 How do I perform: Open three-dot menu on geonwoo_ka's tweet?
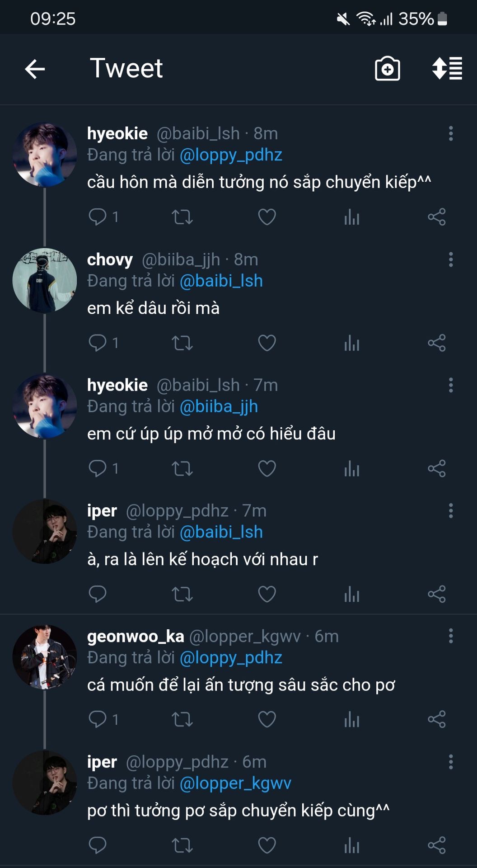(x=450, y=636)
